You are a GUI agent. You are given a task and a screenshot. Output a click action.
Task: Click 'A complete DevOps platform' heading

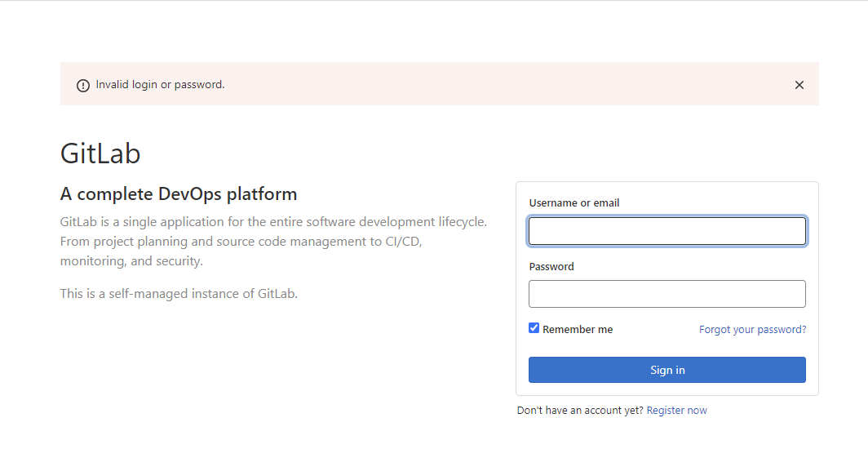[x=178, y=193]
